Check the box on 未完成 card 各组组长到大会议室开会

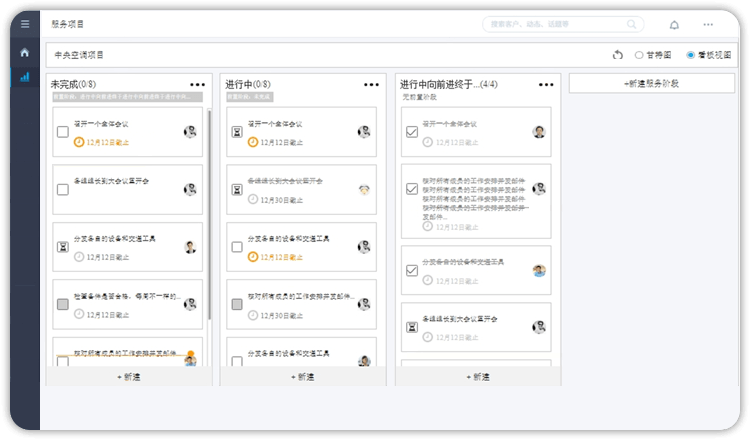[63, 189]
